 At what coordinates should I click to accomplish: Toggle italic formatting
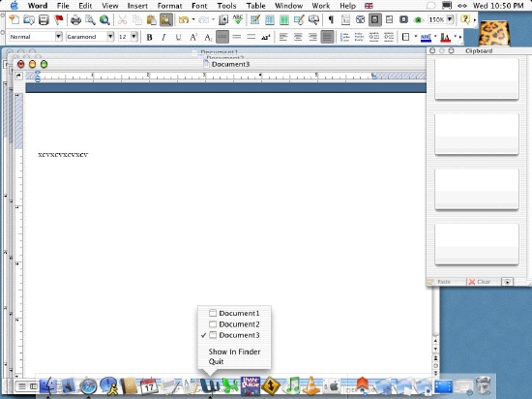163,37
